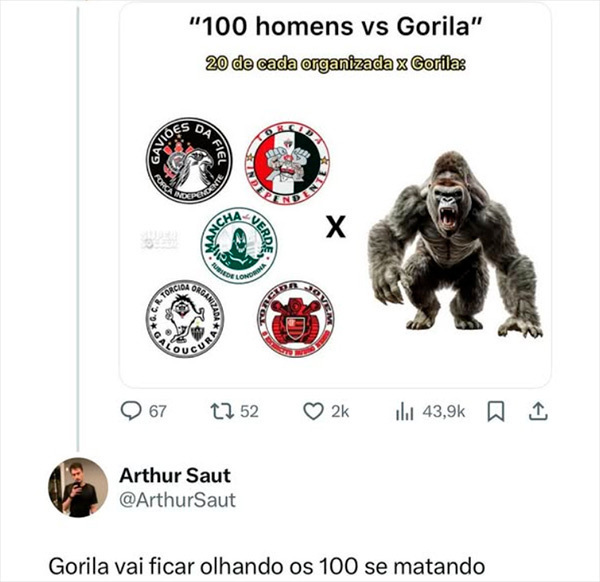Bookmark the tweet
The width and height of the screenshot is (600, 582).
[496, 411]
